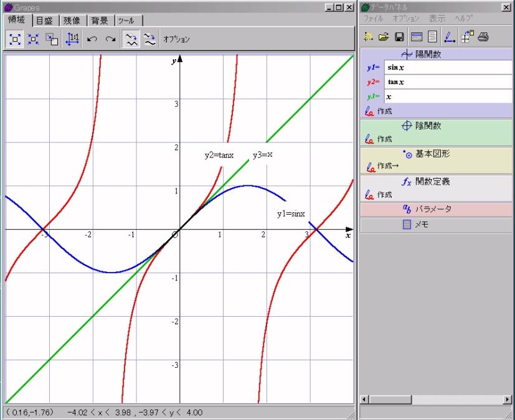Image resolution: width=515 pixels, height=420 pixels.
Task: Click the red y2= label
Action: pyautogui.click(x=374, y=82)
